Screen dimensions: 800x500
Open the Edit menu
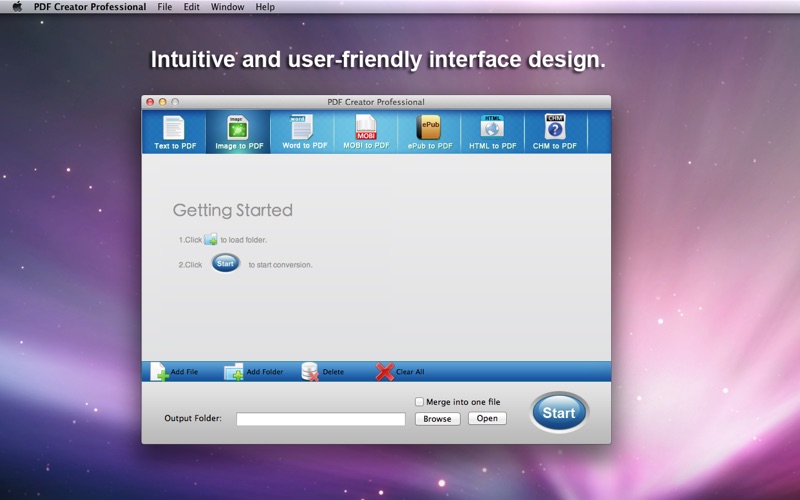[x=192, y=7]
